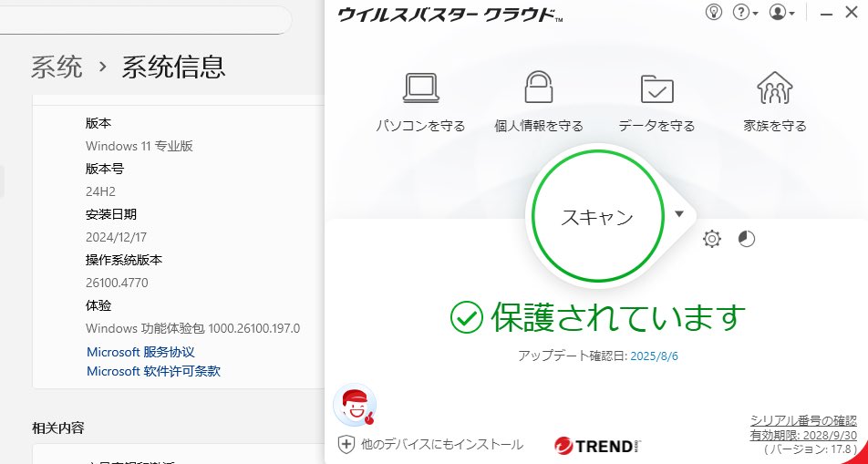The height and width of the screenshot is (464, 868).
Task: Click the 体验 label in Settings
Action: pyautogui.click(x=98, y=305)
